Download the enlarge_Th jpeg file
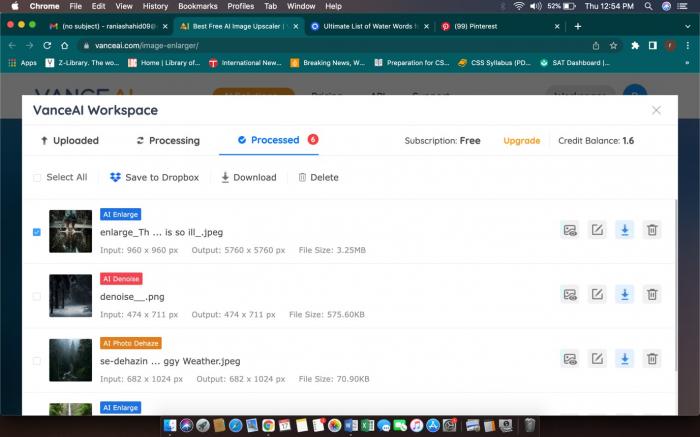 tap(625, 230)
